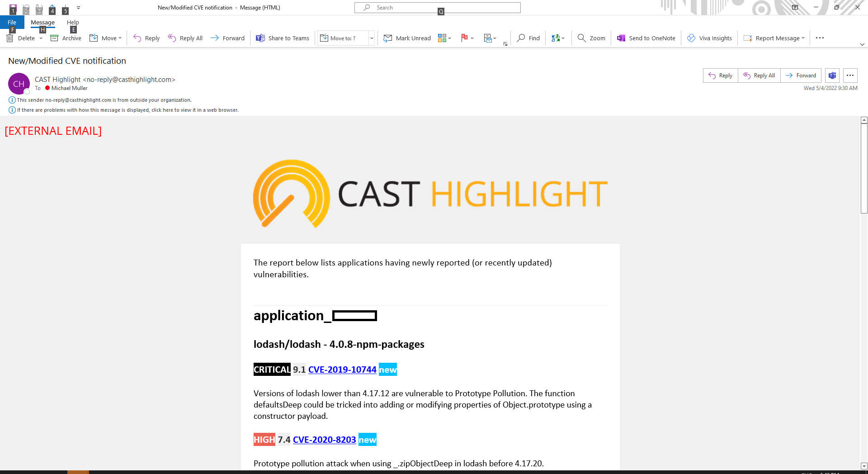
Task: Click the scrollbar up arrow
Action: pos(864,120)
